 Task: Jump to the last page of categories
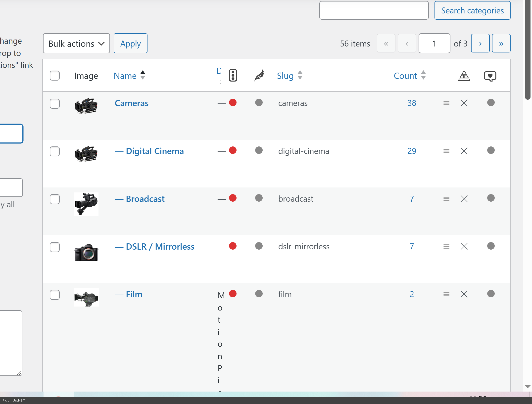click(501, 44)
